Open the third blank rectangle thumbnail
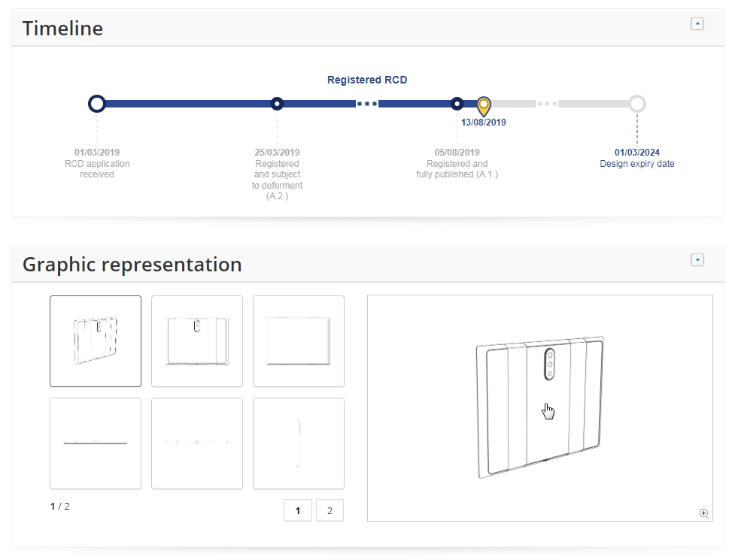This screenshot has width=735, height=560. pos(299,341)
